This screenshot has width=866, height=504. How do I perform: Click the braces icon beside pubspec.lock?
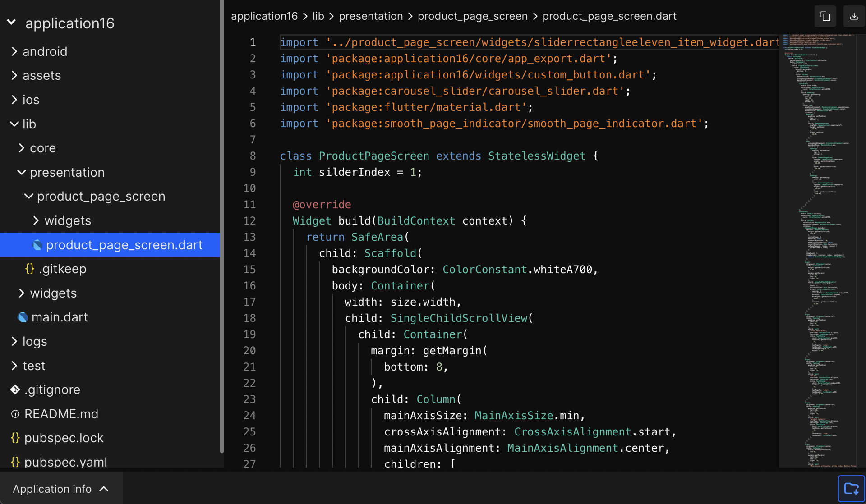15,438
